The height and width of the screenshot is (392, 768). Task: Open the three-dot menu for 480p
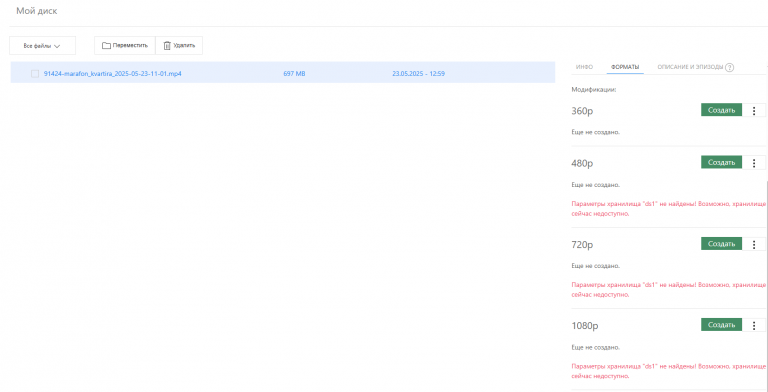coord(754,163)
